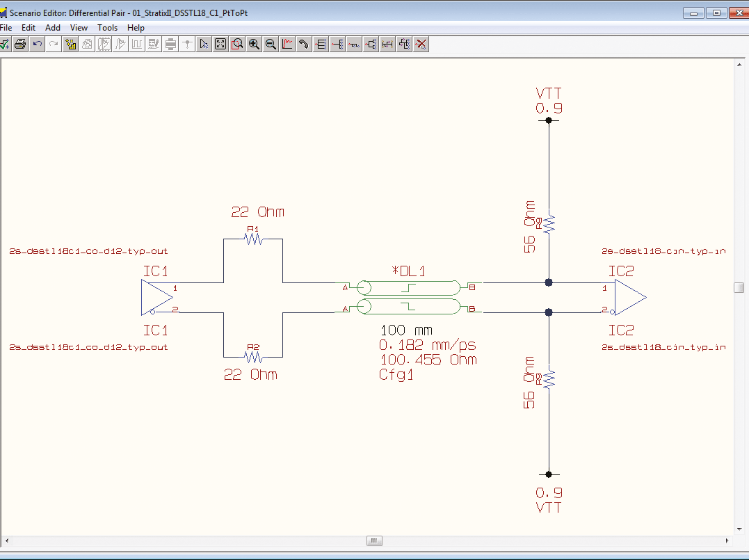Maximize the Scenario Editor window
The width and height of the screenshot is (749, 560).
pyautogui.click(x=716, y=13)
